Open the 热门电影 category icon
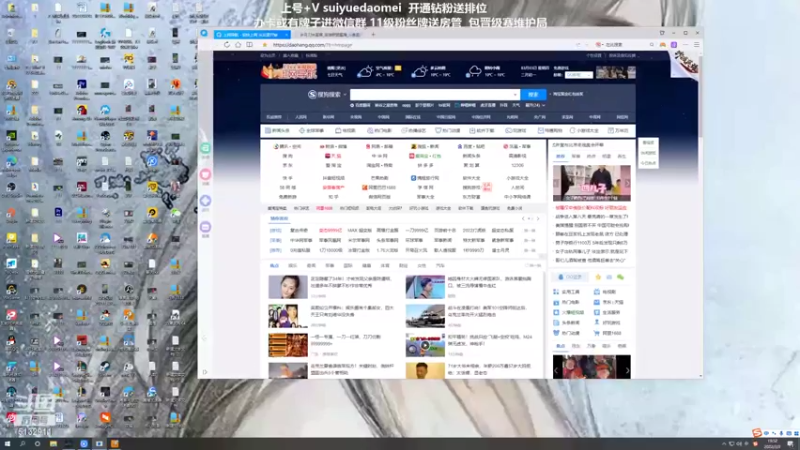This screenshot has width=800, height=450. tap(370, 131)
